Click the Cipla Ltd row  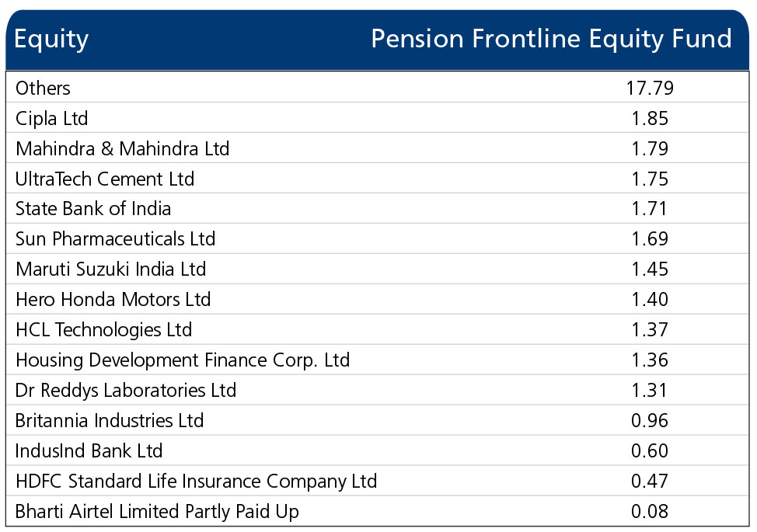378,118
